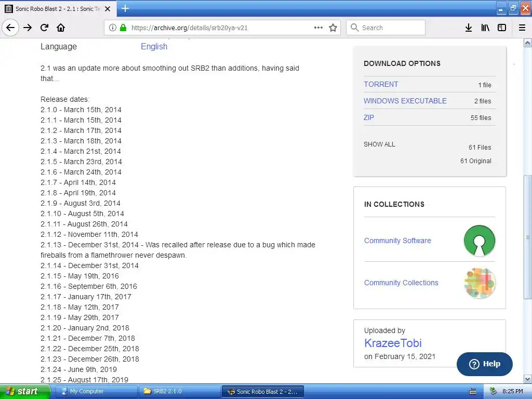Open the WINDOWS EXECUTABLE download option
The height and width of the screenshot is (399, 532).
pos(405,101)
